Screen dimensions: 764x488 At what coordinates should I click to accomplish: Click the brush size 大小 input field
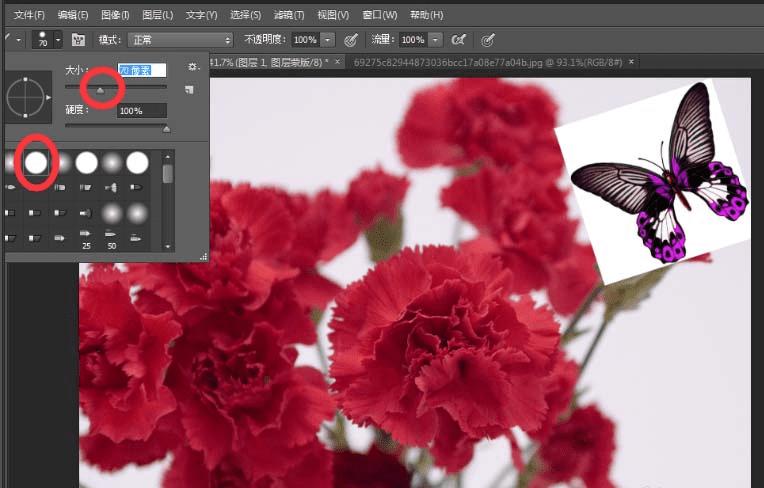[x=141, y=69]
